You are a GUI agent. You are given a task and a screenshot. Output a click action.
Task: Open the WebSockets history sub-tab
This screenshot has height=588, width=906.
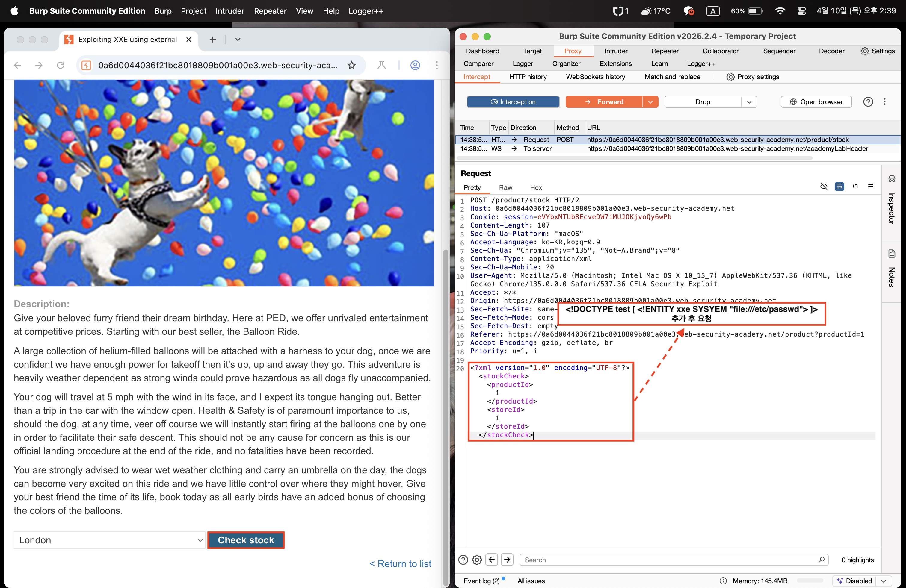click(596, 77)
